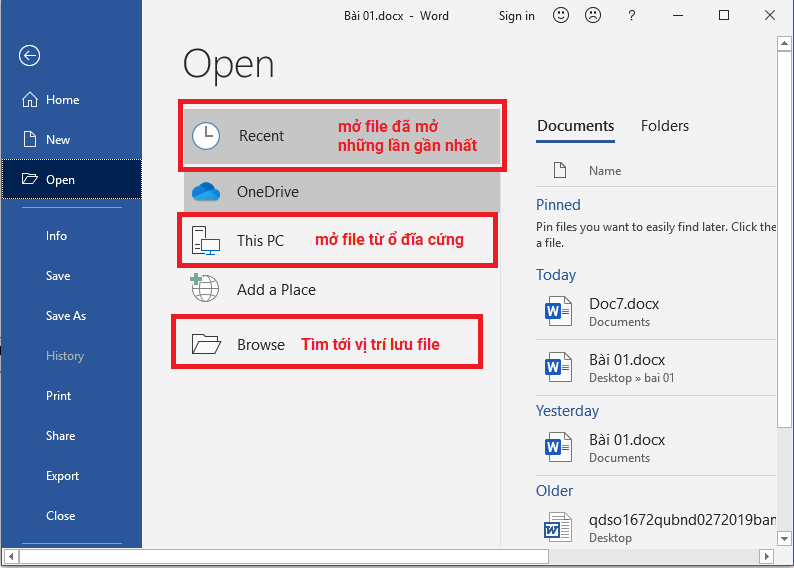
Task: Click Word icon of Bài 01.docx under Today
Action: pos(558,368)
